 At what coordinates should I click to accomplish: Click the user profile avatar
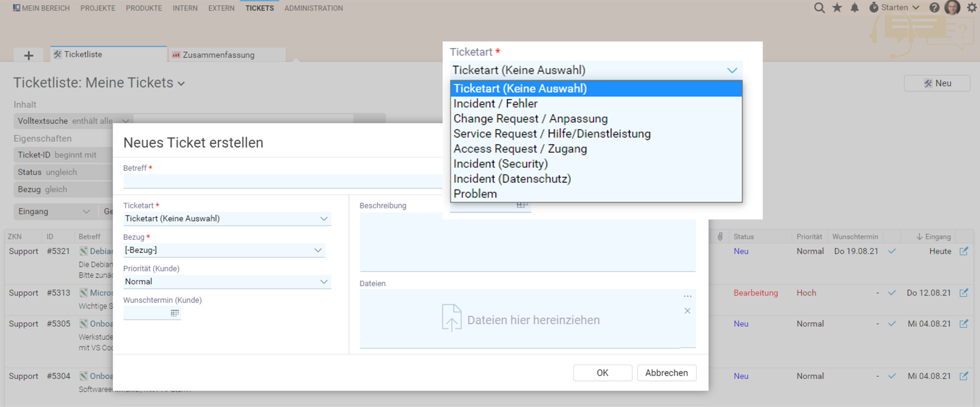click(x=952, y=8)
